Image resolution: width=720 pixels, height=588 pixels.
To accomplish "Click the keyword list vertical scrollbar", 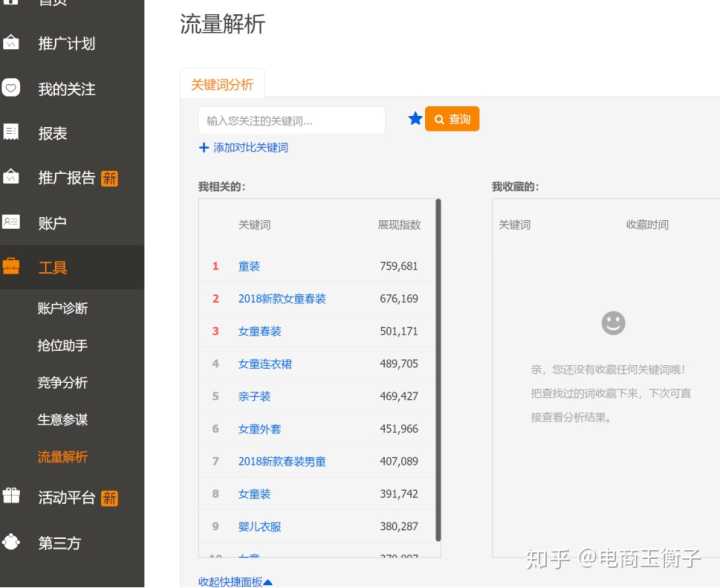I will click(438, 370).
